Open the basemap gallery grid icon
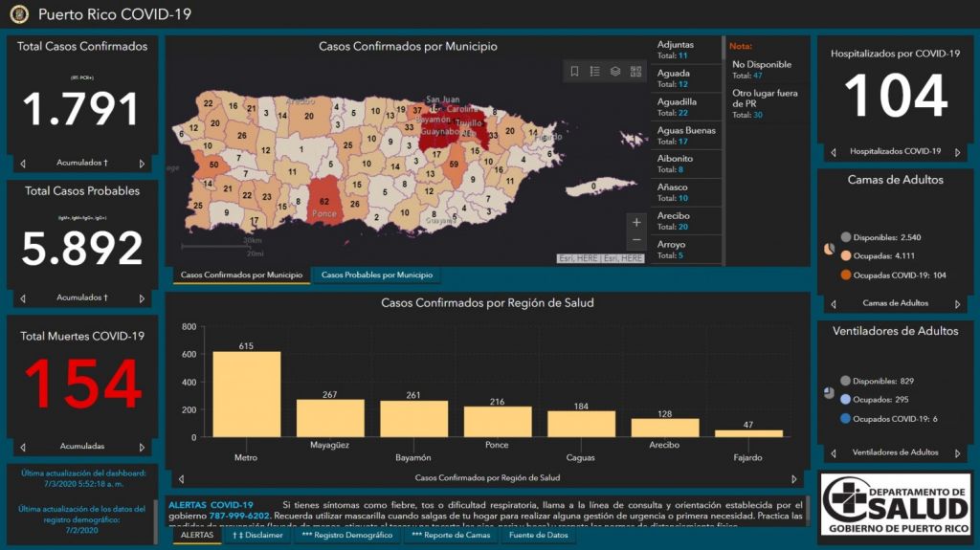 coord(636,72)
